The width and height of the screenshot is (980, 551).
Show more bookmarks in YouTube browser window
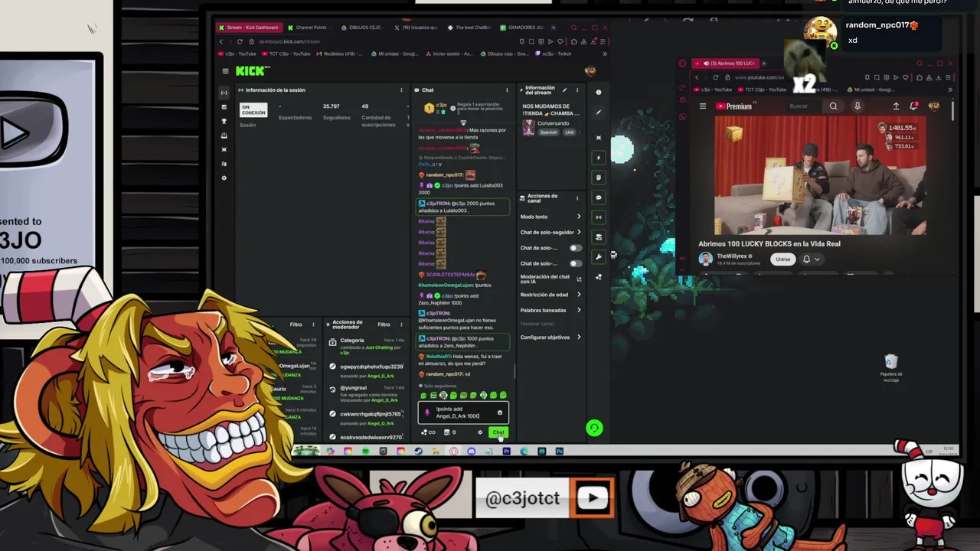950,90
